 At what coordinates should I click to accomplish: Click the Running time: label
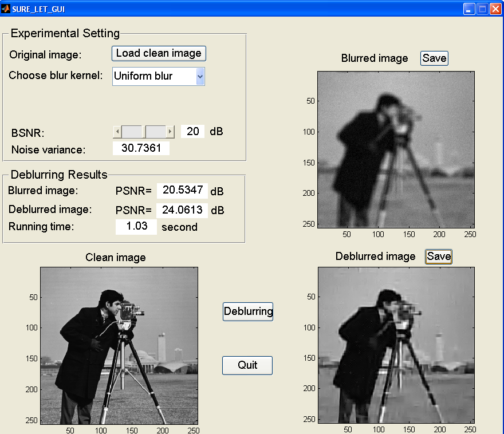click(41, 227)
